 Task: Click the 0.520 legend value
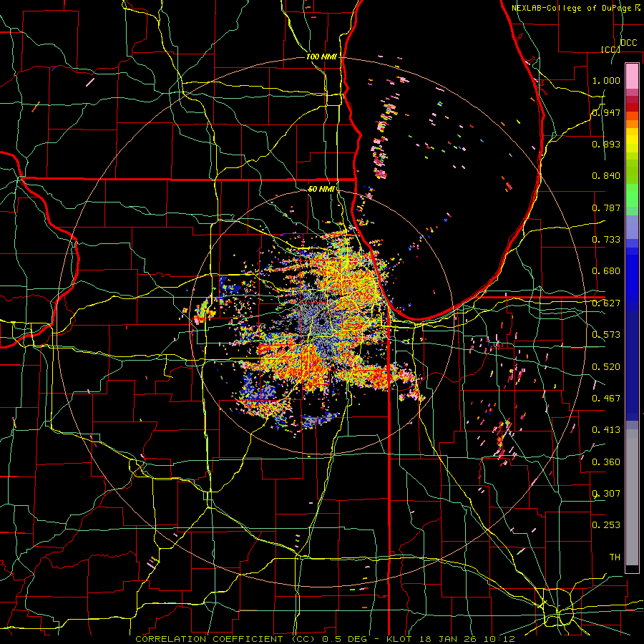coord(606,367)
